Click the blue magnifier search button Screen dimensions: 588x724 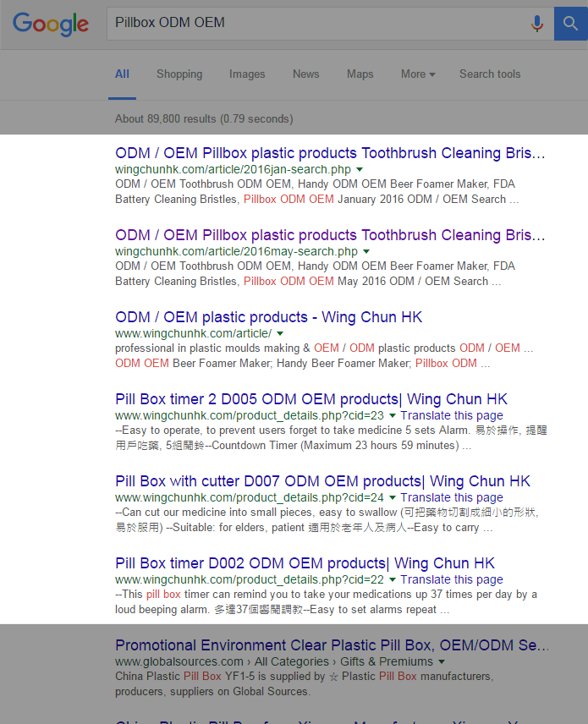tap(571, 24)
